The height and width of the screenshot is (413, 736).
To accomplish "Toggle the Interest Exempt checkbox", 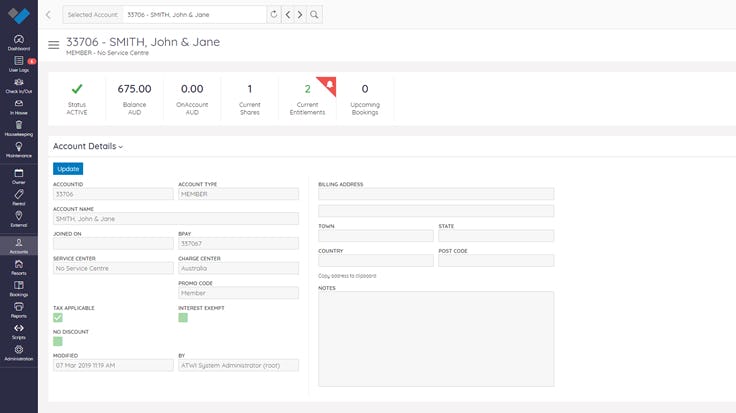I will 183,318.
